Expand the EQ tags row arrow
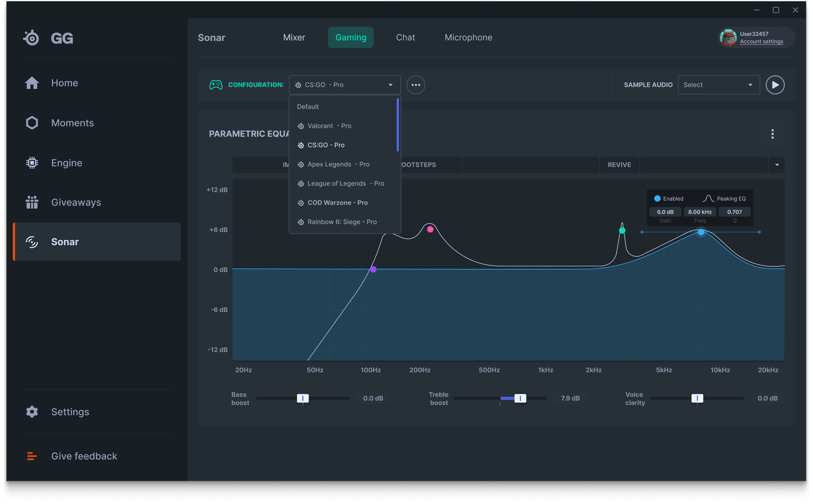The image size is (813, 504). pos(777,165)
